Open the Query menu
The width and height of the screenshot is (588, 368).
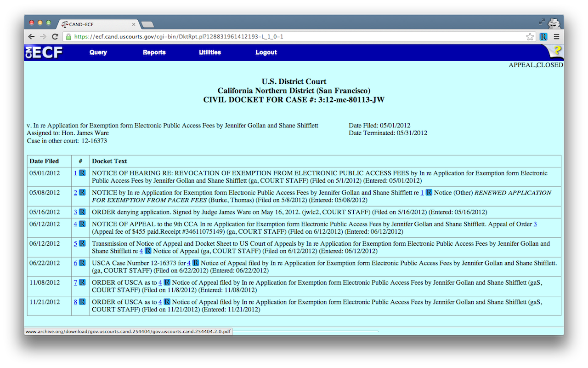point(98,52)
